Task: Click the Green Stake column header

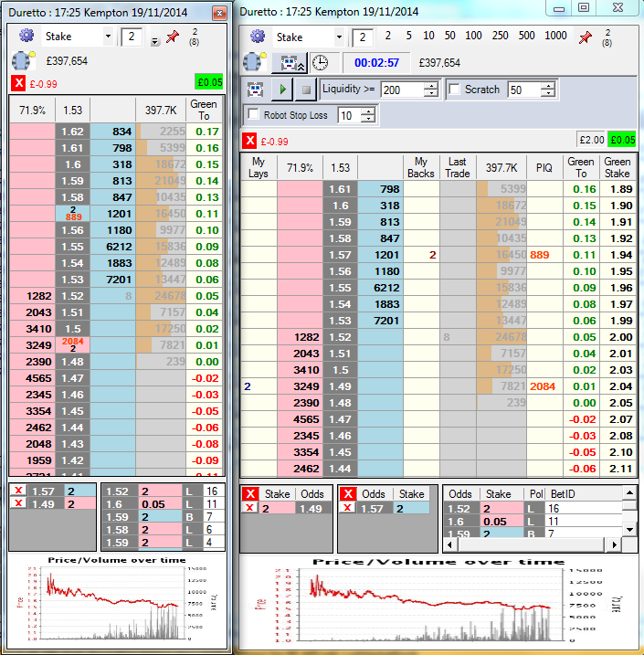Action: [618, 167]
